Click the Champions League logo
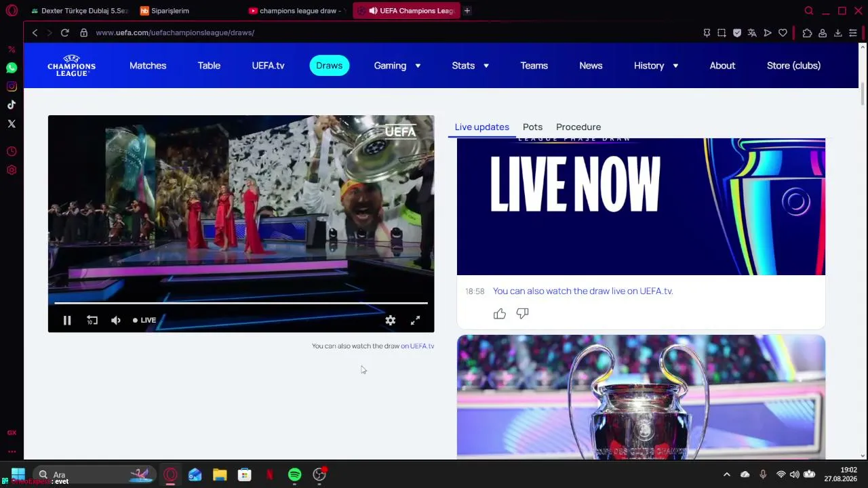 71,66
